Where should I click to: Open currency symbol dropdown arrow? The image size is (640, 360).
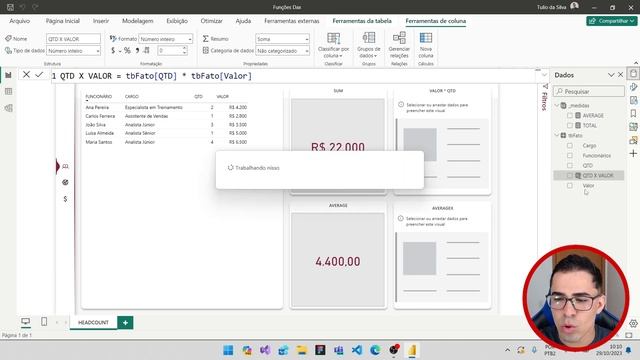[120, 51]
